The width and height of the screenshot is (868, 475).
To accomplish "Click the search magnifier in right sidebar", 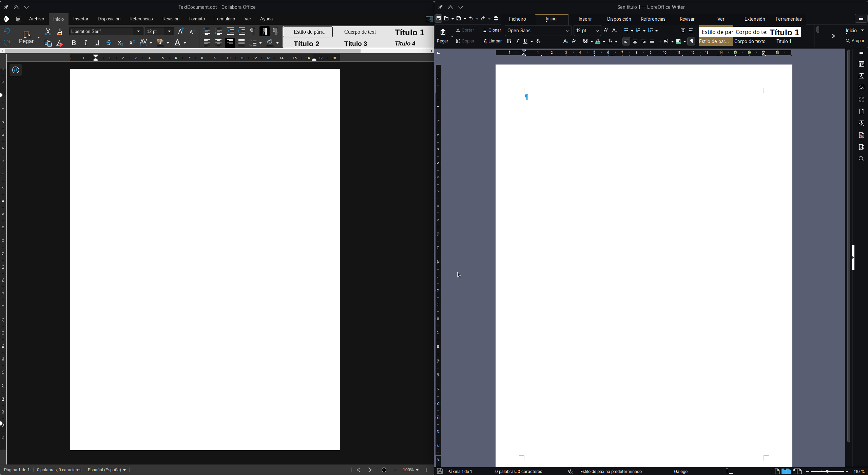I will pos(861,159).
